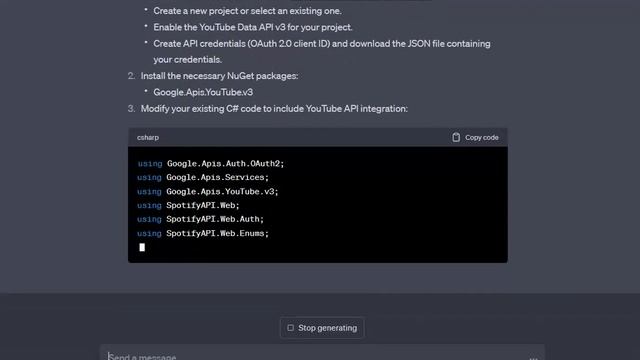Click the bullet 'Google.Apis.YouTube.v3'
640x360 pixels.
coord(203,92)
